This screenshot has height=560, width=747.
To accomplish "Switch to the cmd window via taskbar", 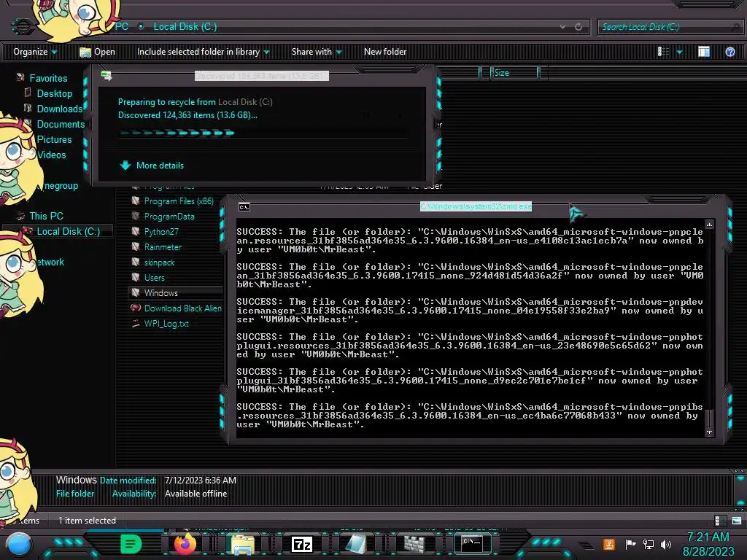I will [472, 543].
